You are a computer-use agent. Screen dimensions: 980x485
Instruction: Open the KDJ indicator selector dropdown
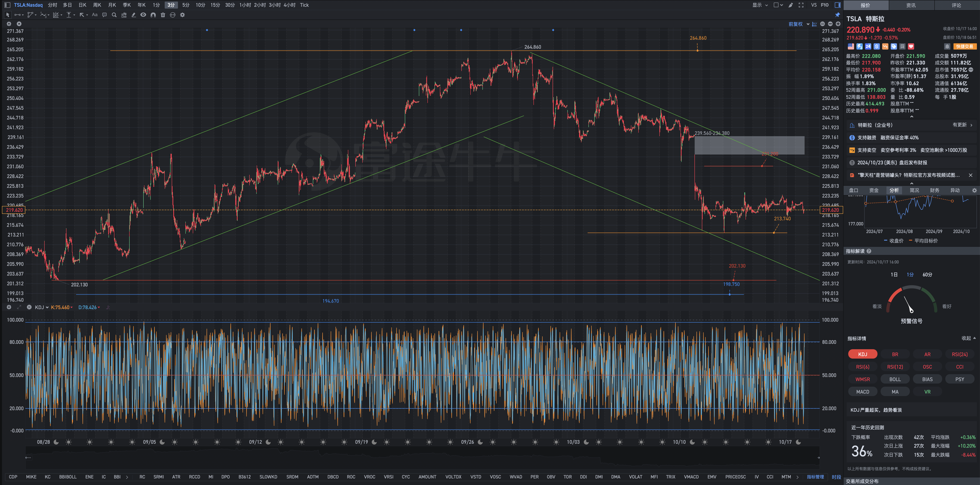click(x=42, y=307)
